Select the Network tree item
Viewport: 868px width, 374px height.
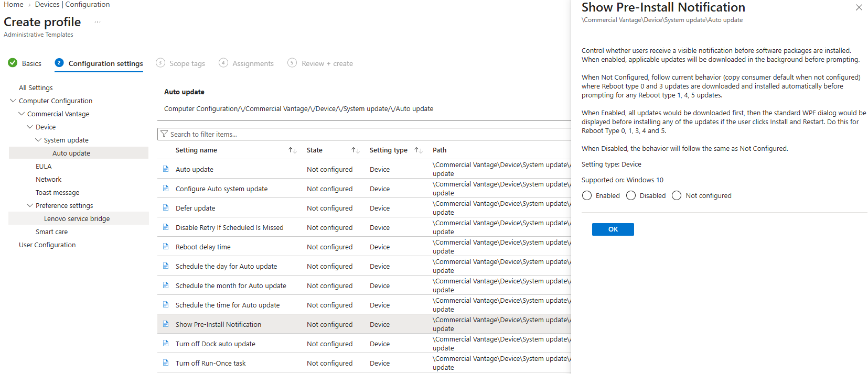click(x=48, y=179)
